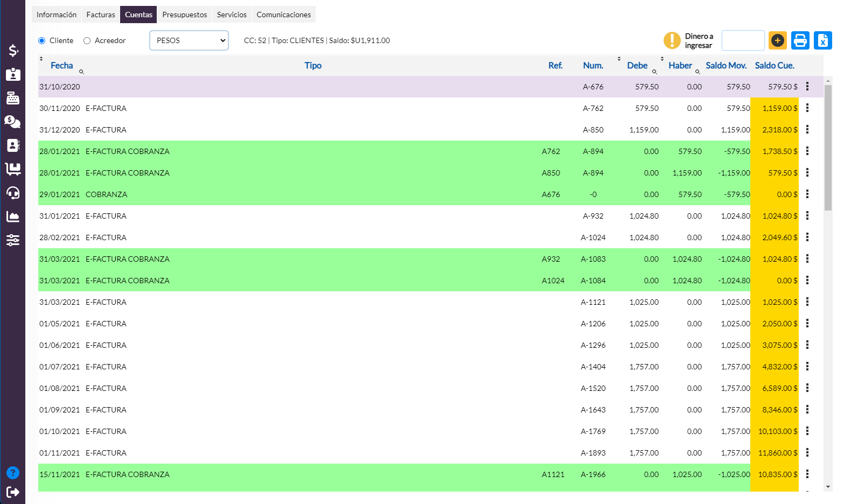Open the chat bubbles sidebar icon
844x504 pixels.
(x=12, y=122)
